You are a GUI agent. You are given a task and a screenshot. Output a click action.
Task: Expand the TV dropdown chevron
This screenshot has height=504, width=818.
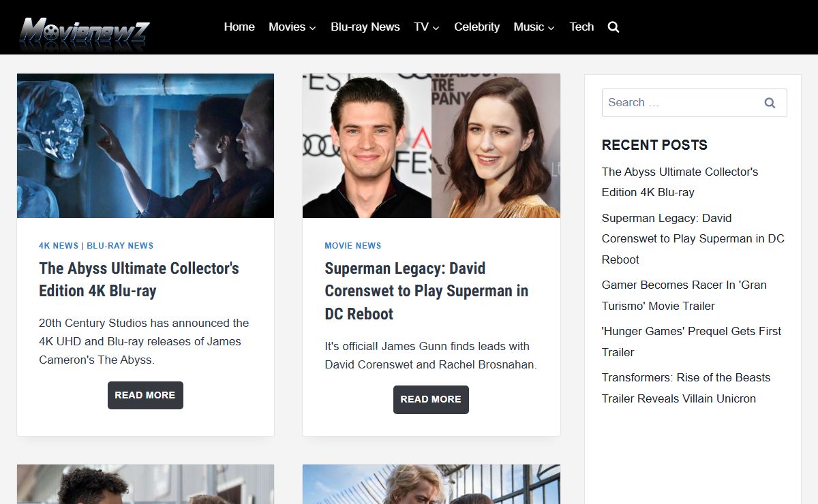436,28
